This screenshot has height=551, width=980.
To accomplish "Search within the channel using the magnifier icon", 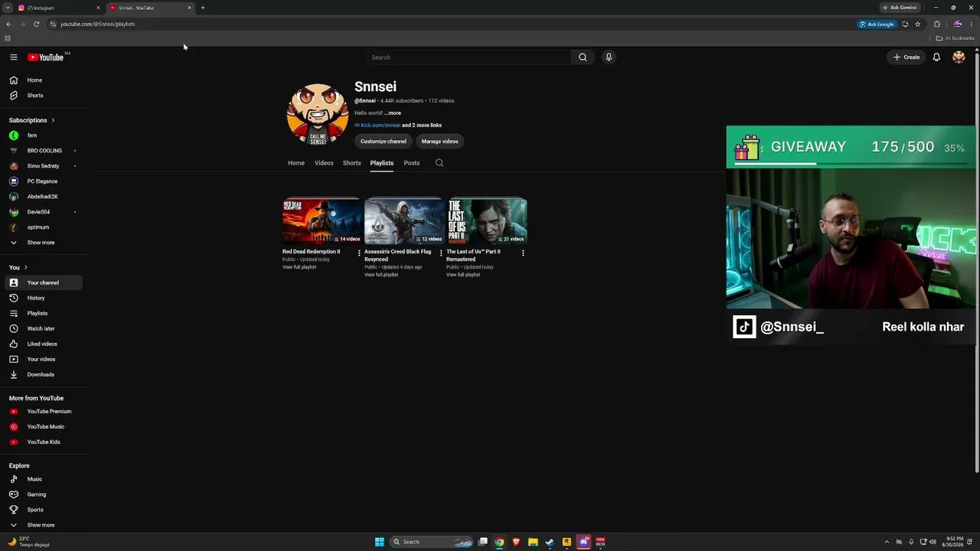I will coord(439,163).
